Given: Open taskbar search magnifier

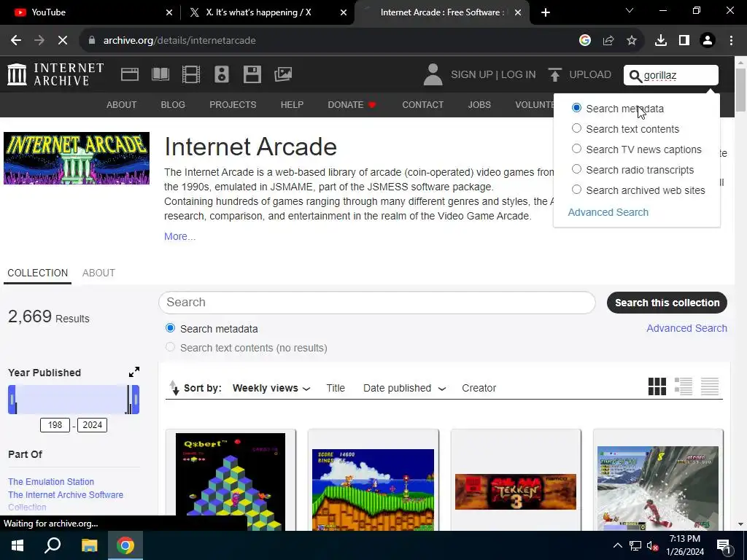Looking at the screenshot, I should coord(53,545).
